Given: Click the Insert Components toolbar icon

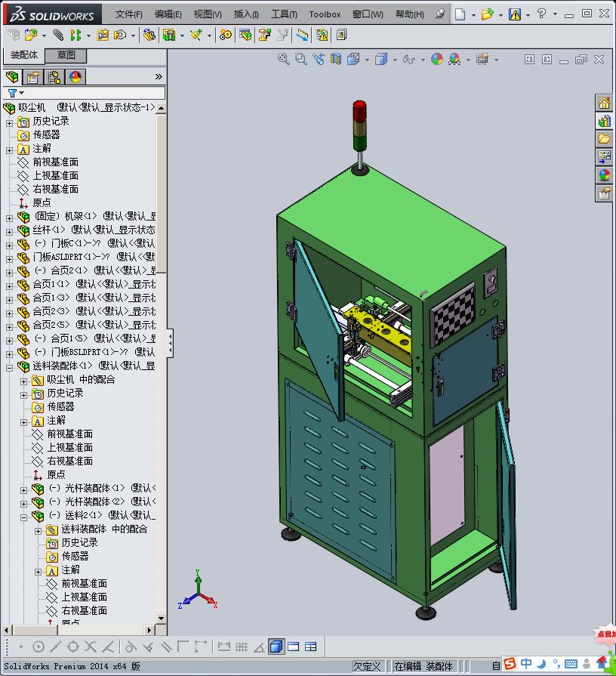Looking at the screenshot, I should [31, 35].
